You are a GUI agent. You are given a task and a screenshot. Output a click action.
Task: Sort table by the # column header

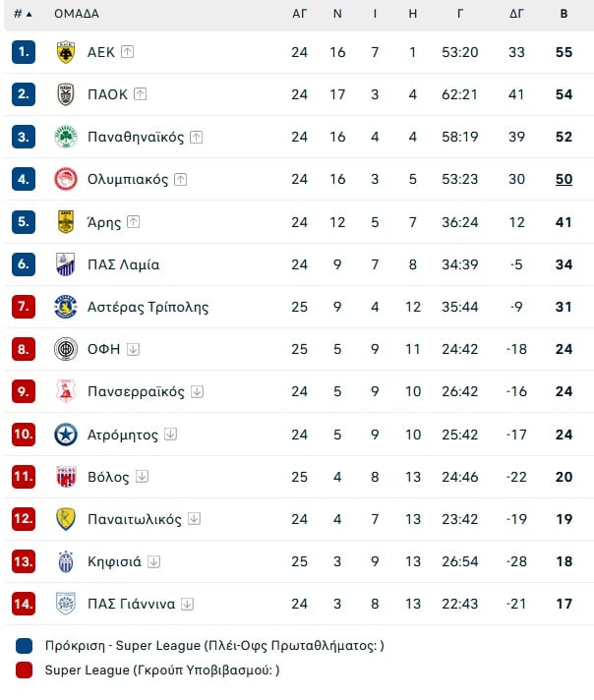coord(23,14)
